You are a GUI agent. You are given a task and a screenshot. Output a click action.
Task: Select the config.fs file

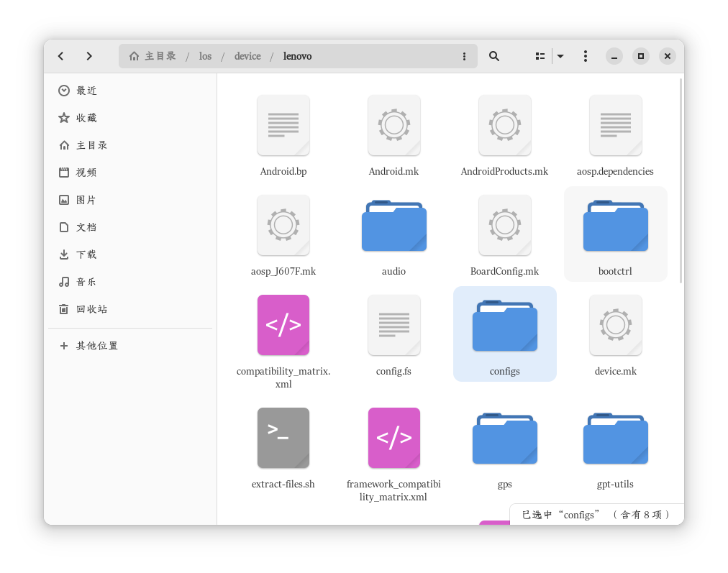point(393,336)
